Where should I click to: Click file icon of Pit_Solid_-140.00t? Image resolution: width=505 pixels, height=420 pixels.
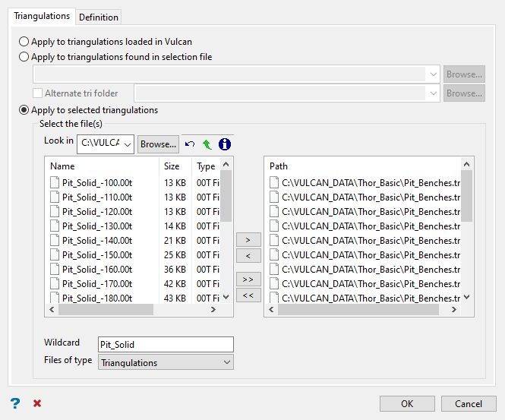[55, 240]
